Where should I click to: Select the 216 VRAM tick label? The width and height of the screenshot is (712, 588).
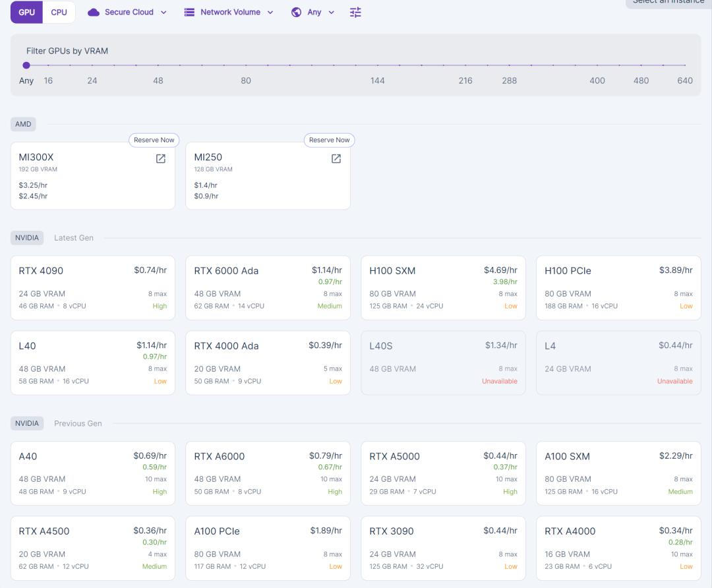[465, 80]
